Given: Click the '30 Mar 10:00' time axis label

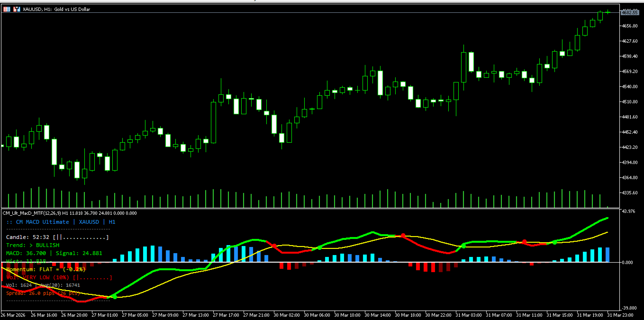Looking at the screenshot, I should coord(347,315).
